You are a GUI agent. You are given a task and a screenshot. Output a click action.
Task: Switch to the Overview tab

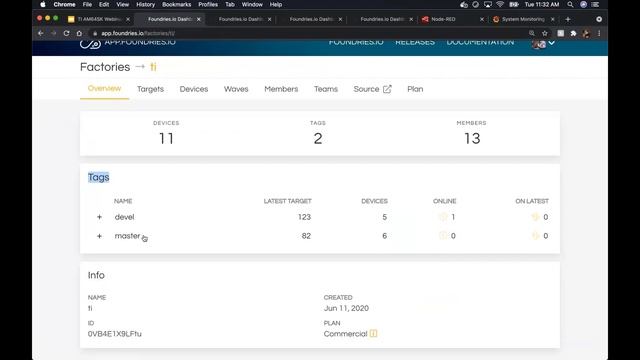(x=104, y=89)
